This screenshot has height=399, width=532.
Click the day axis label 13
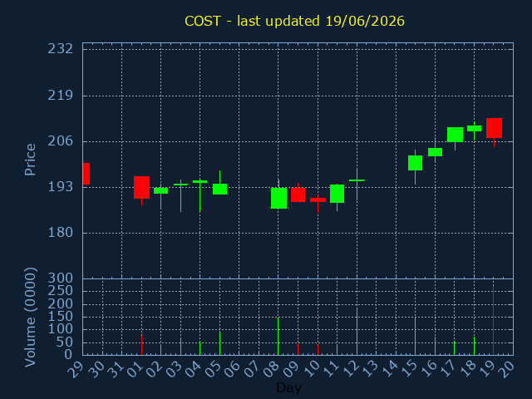click(x=370, y=368)
